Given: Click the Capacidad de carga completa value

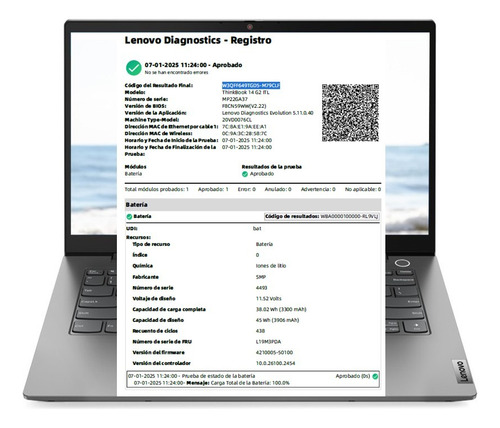Looking at the screenshot, I should click(x=281, y=309).
